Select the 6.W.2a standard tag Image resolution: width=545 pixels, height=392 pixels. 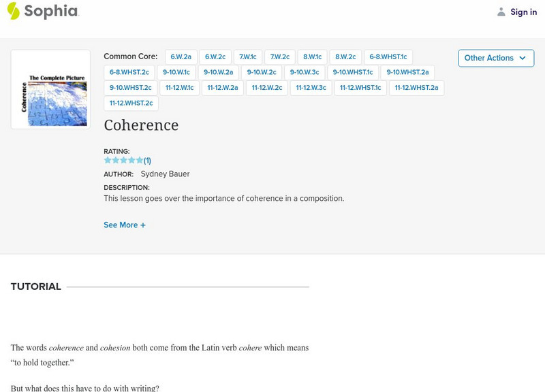click(181, 57)
